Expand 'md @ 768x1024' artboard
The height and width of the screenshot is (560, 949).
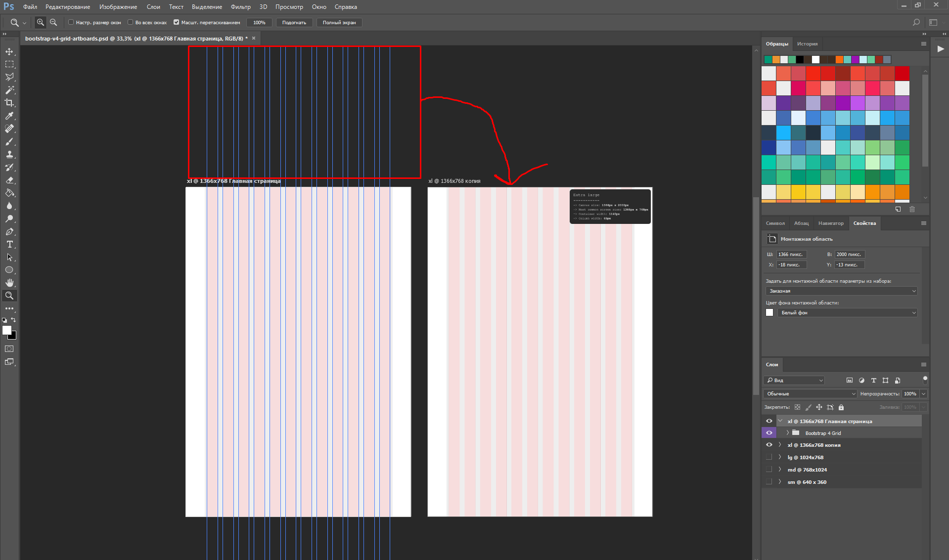(780, 470)
